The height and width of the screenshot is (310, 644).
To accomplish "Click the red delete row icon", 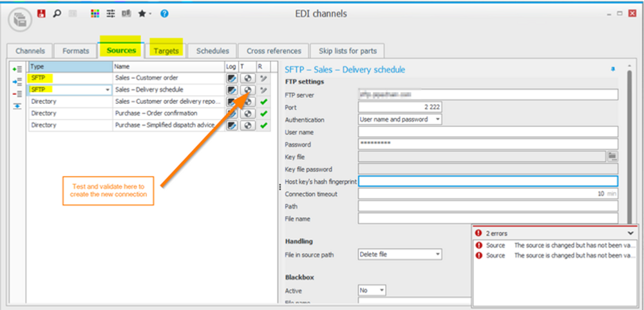I will point(17,93).
